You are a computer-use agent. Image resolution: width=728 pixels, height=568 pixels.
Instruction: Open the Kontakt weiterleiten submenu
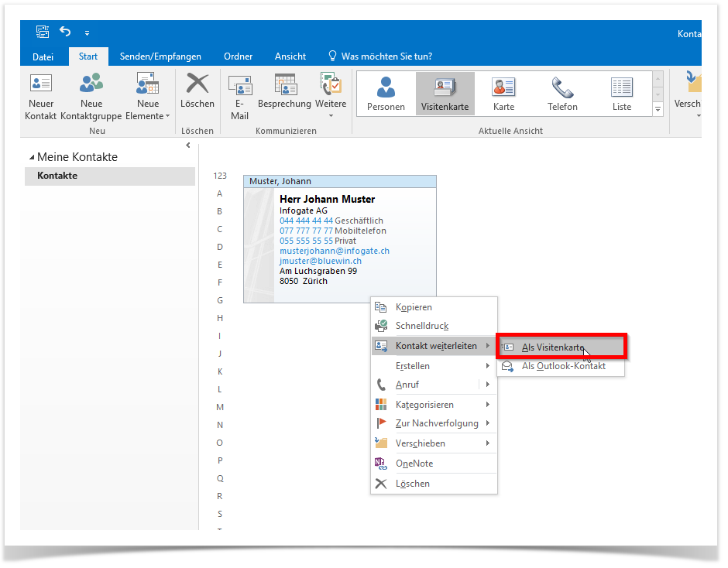434,346
